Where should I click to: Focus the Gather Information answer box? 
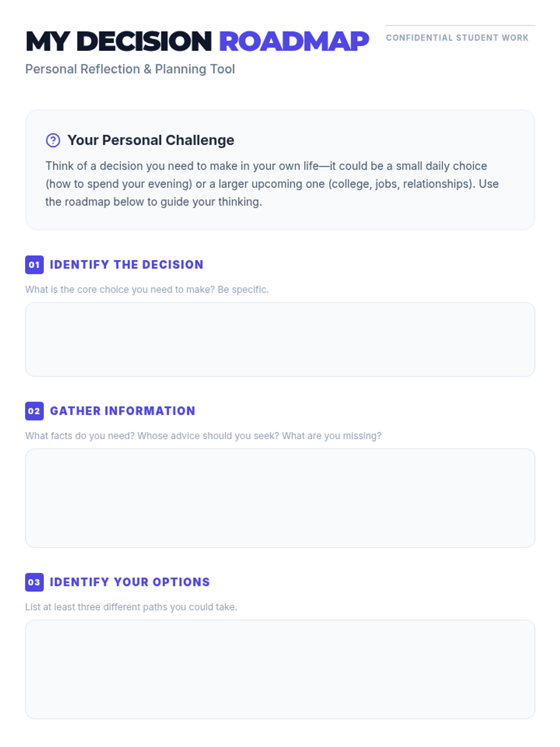(x=280, y=498)
